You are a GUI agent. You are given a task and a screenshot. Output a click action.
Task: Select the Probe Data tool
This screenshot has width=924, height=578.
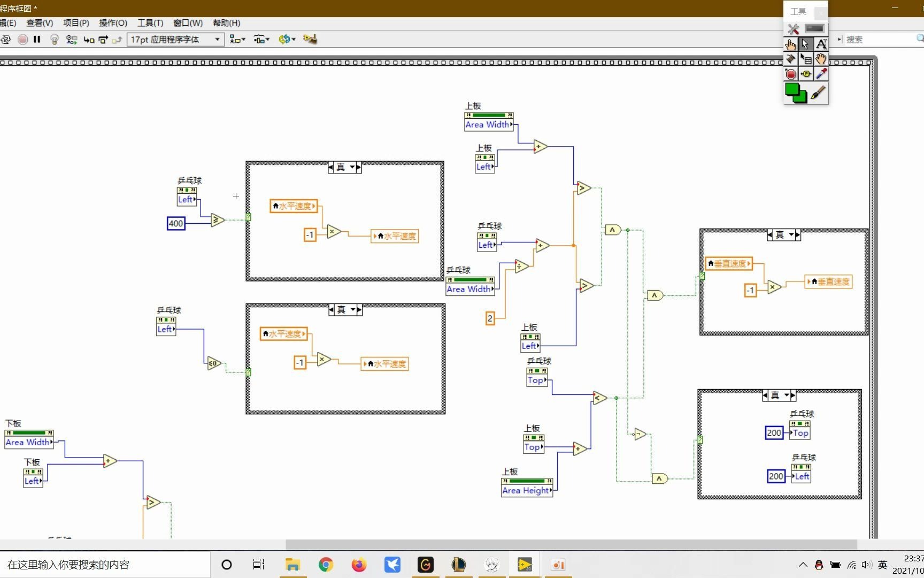805,74
